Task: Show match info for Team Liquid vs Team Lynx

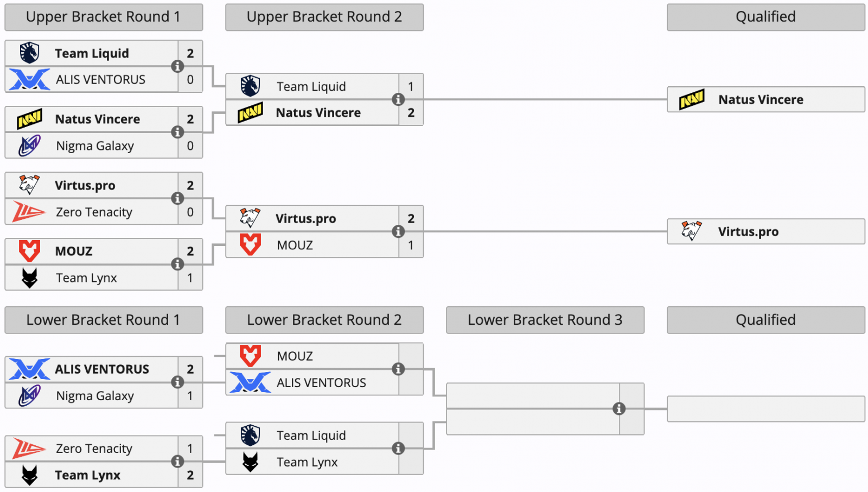Action: 398,449
